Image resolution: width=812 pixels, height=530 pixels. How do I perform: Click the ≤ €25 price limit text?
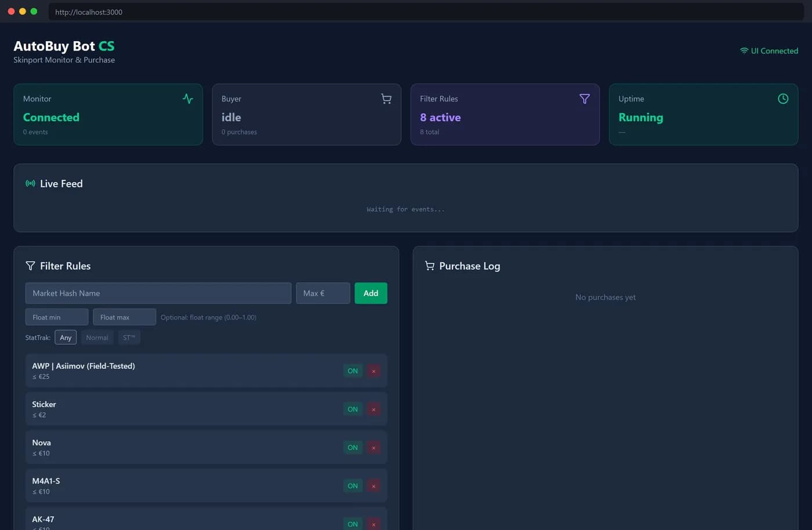pyautogui.click(x=41, y=376)
